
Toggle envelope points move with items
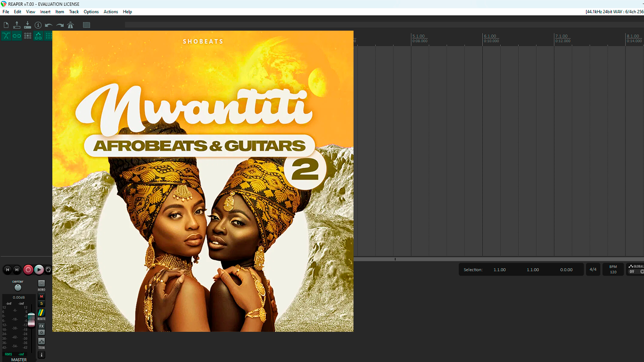pos(38,36)
